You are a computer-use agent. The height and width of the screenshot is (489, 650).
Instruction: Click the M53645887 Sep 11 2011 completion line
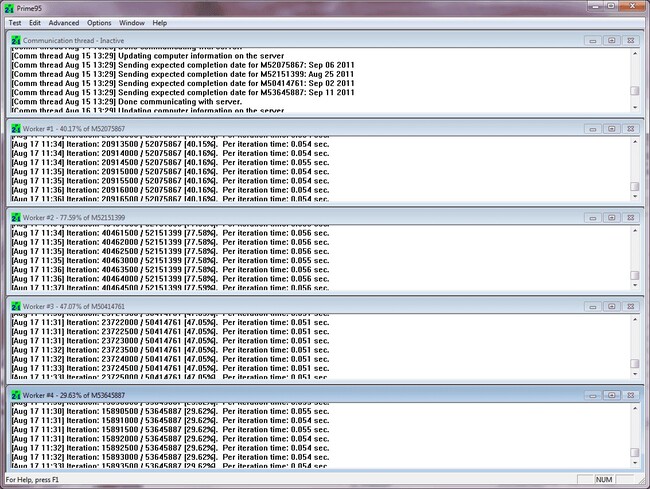tap(183, 92)
